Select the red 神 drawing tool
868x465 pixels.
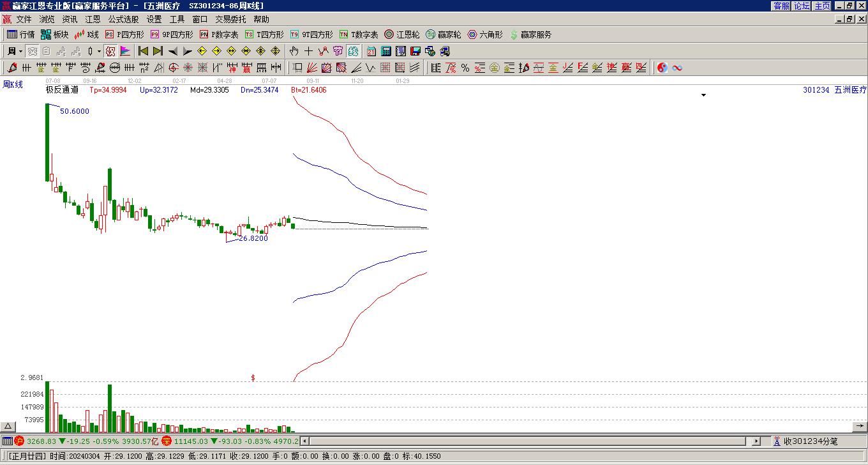coord(232,68)
